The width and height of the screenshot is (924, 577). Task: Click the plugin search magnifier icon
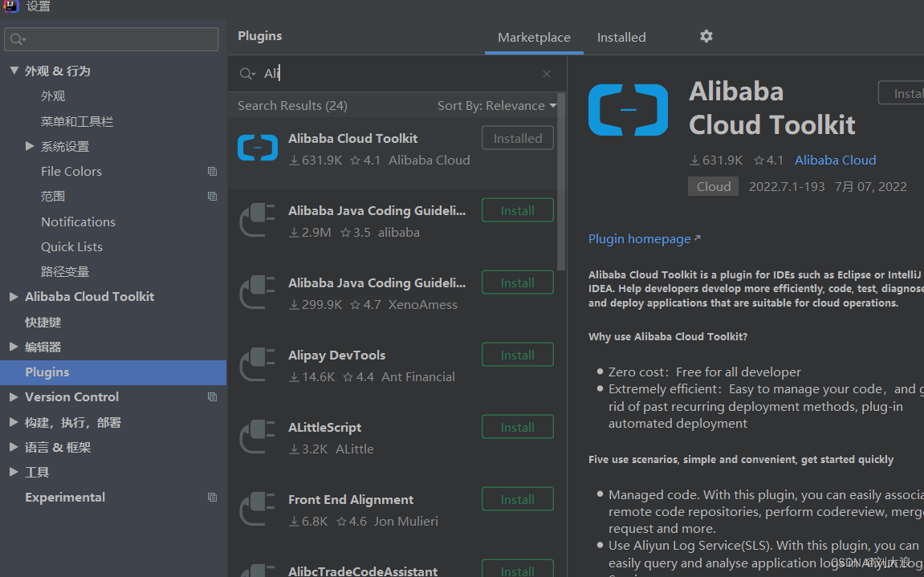point(247,74)
